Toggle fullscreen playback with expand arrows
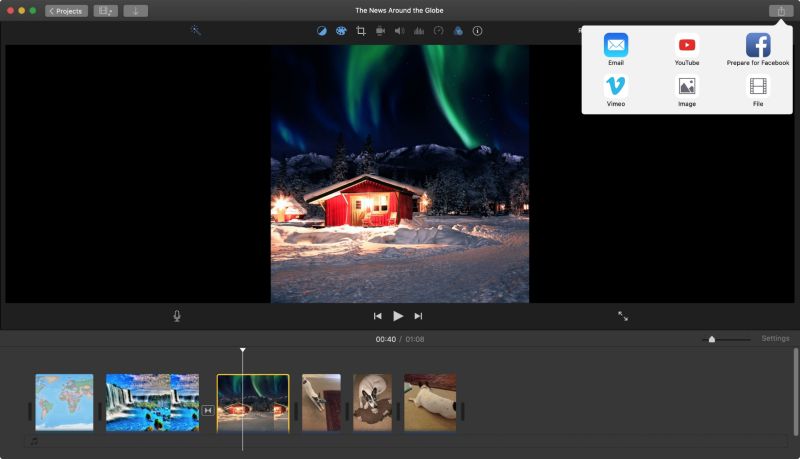Image resolution: width=800 pixels, height=459 pixels. click(x=623, y=316)
